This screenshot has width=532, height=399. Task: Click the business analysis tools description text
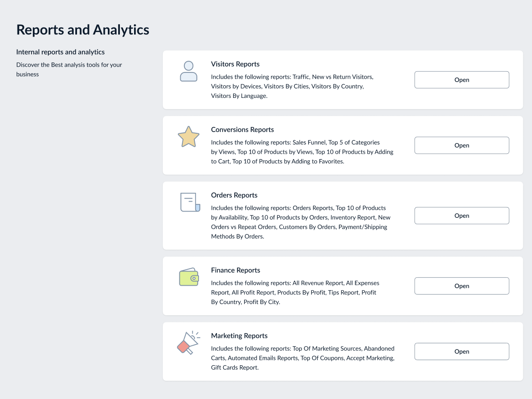pyautogui.click(x=69, y=69)
